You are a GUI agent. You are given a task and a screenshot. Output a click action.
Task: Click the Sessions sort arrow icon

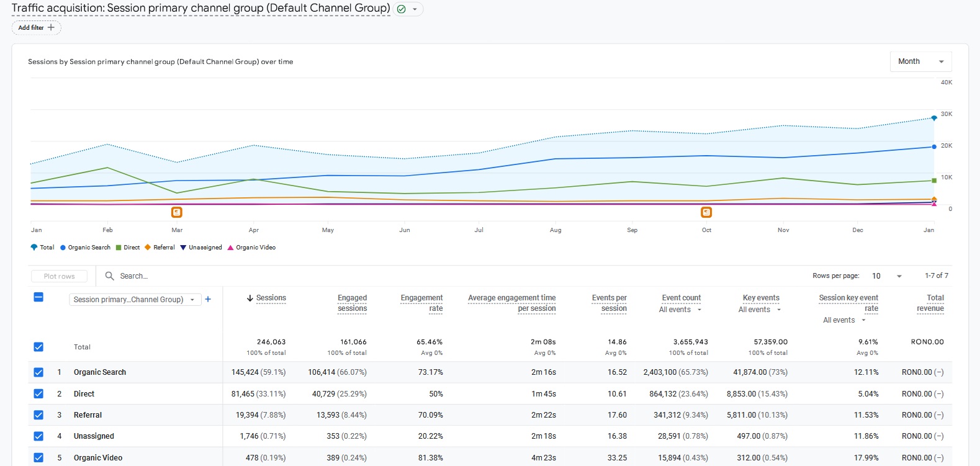coord(250,298)
